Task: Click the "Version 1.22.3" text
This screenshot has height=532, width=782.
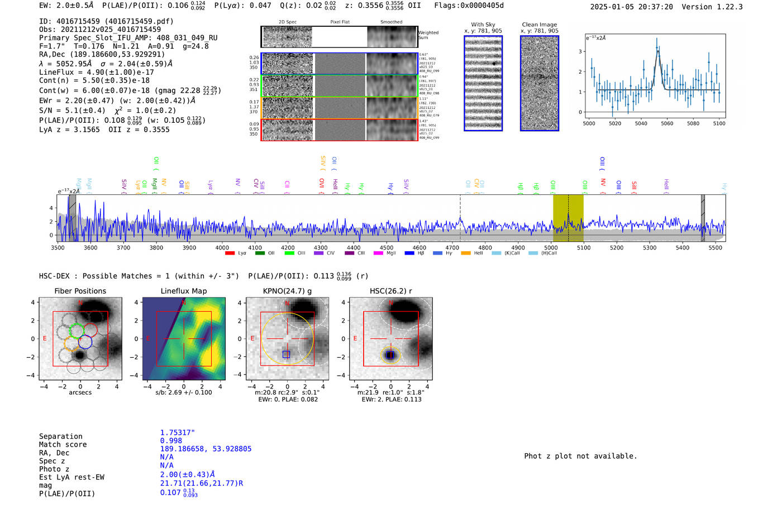Action: [x=712, y=7]
